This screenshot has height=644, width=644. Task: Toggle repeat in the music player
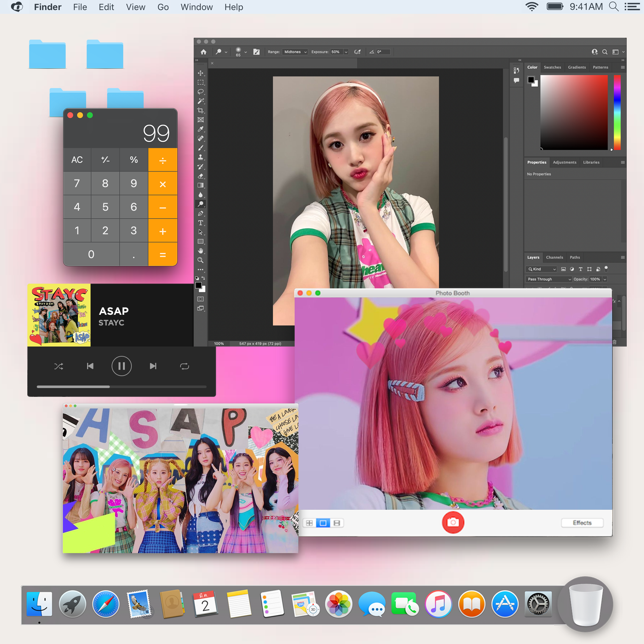[x=184, y=366]
